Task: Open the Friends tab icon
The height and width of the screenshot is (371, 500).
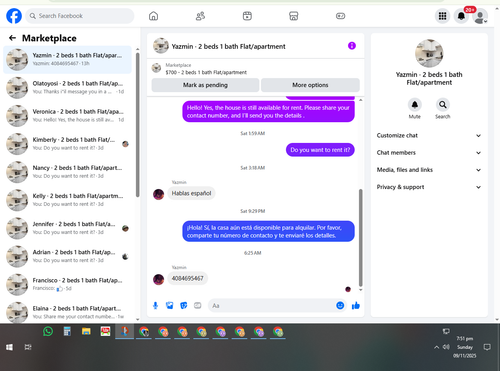Action: pyautogui.click(x=200, y=16)
